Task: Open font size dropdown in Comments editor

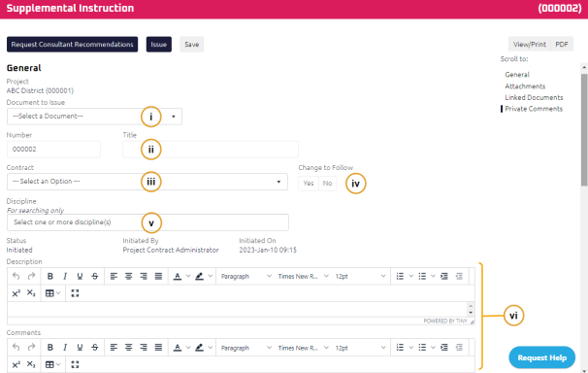Action: tap(360, 348)
